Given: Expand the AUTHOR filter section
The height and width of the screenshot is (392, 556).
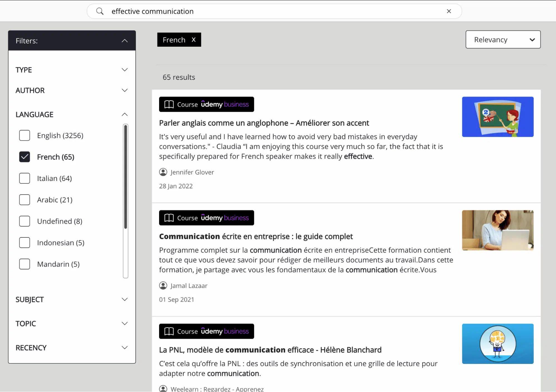Looking at the screenshot, I should click(x=125, y=90).
